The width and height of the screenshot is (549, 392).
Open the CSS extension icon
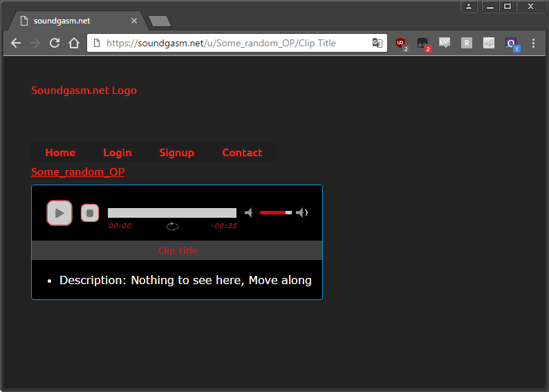click(x=445, y=43)
